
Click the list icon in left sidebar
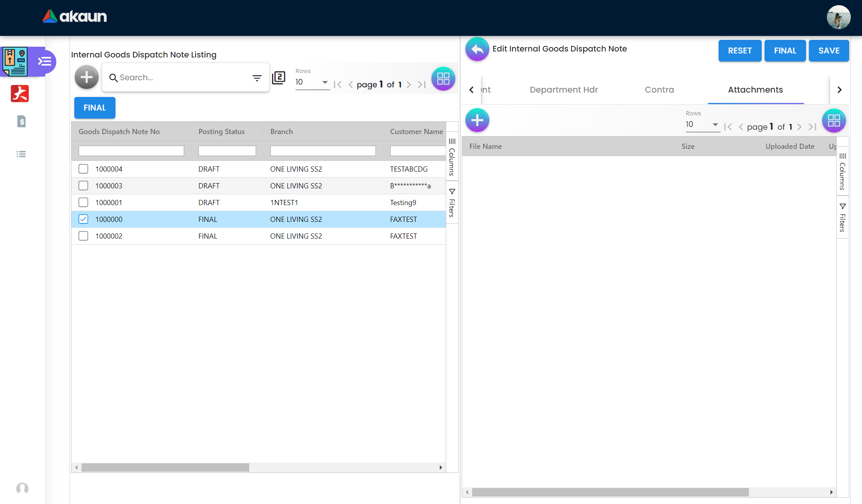coord(21,154)
